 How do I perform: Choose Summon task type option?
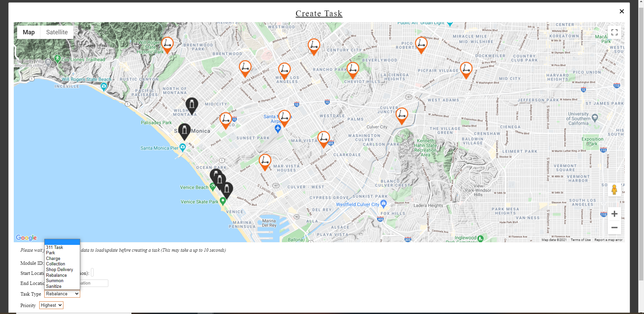62,281
